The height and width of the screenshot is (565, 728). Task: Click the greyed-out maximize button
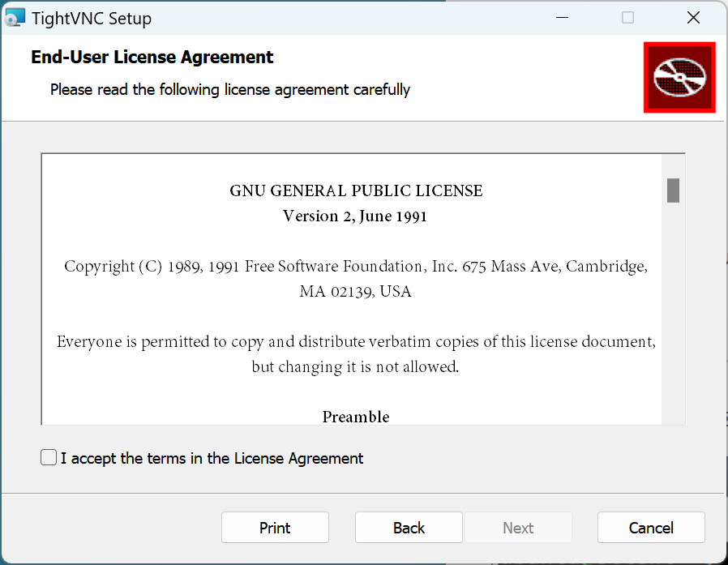point(627,18)
